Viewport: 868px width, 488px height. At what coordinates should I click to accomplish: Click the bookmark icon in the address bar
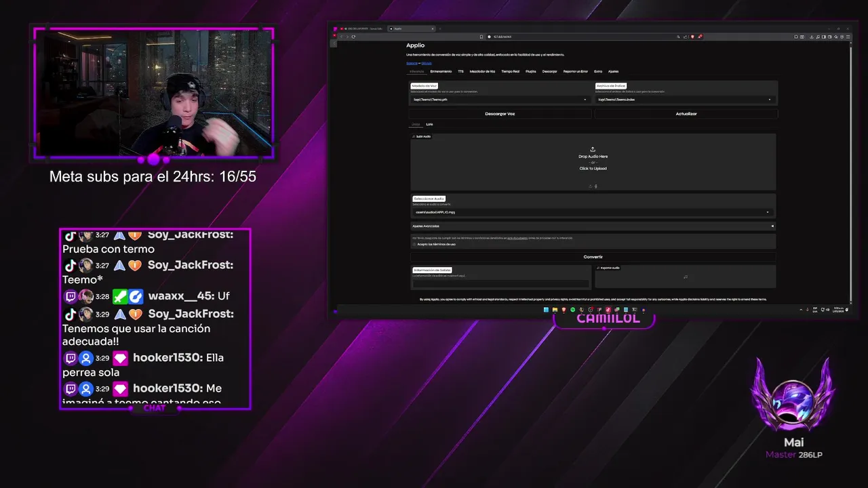(x=481, y=37)
